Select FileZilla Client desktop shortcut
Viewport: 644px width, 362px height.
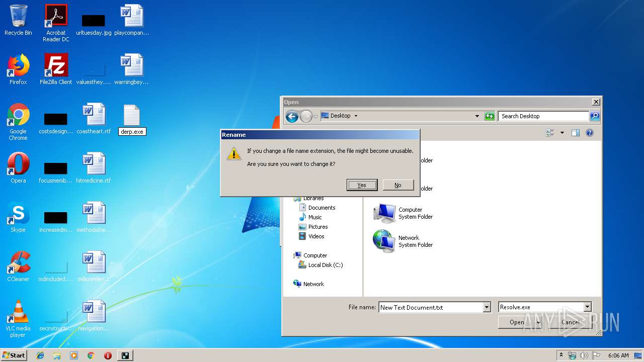coord(56,69)
